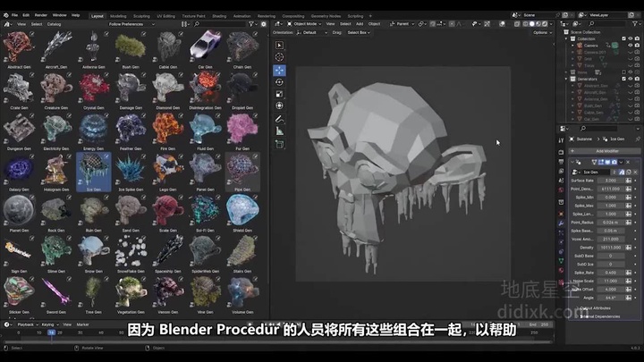Select the Ice Gen asset thumbnail
This screenshot has width=644, height=362.
pos(93,170)
